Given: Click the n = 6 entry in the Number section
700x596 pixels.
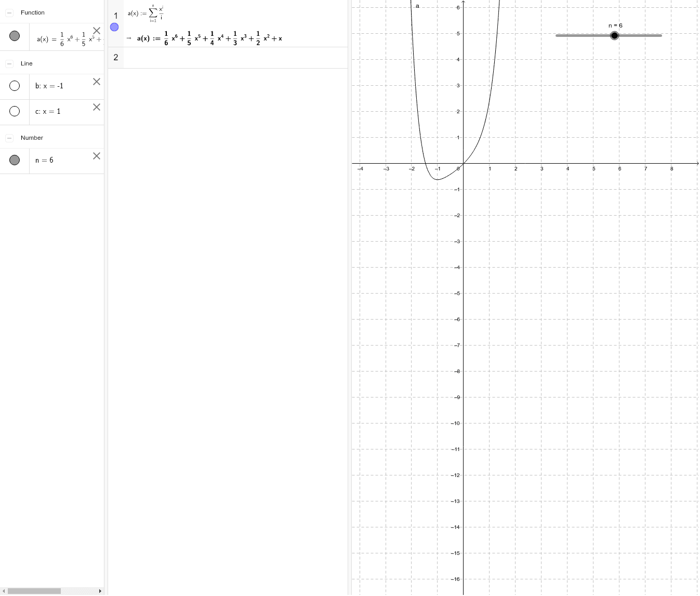Looking at the screenshot, I should pyautogui.click(x=44, y=160).
